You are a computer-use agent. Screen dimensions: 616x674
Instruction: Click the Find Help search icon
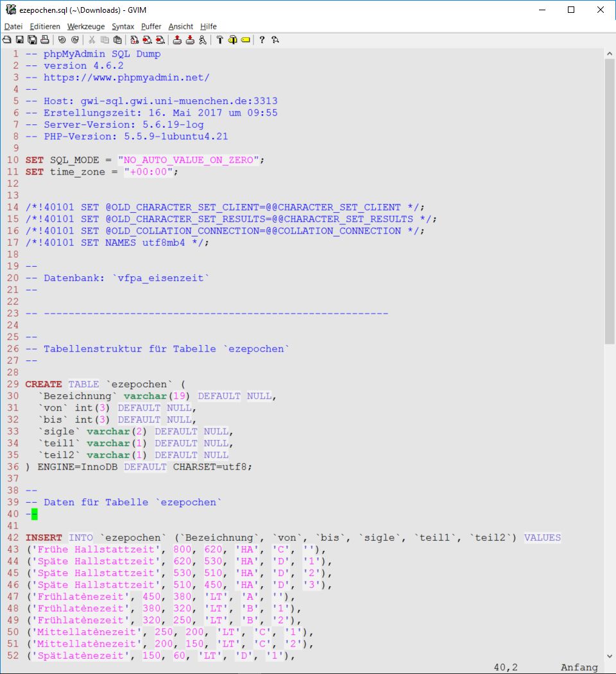tap(275, 40)
